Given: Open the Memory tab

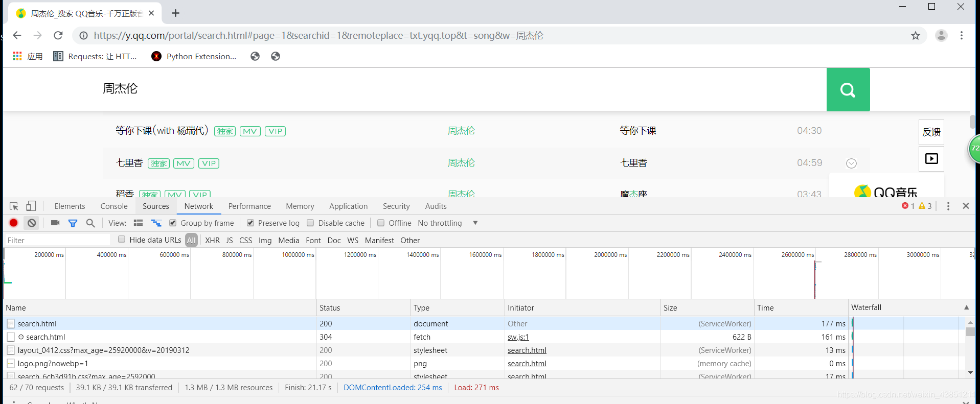Looking at the screenshot, I should click(300, 206).
